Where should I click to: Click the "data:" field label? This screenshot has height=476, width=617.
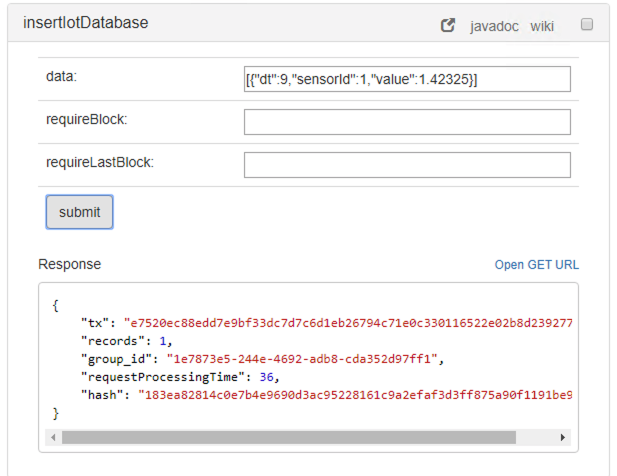61,76
